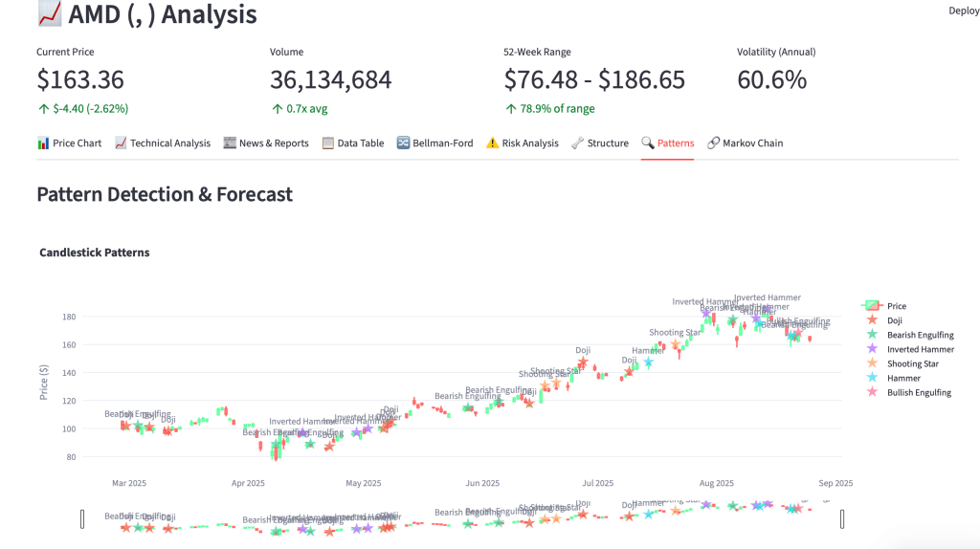980x549 pixels.
Task: Click the Markov Chain link icon
Action: 713,143
